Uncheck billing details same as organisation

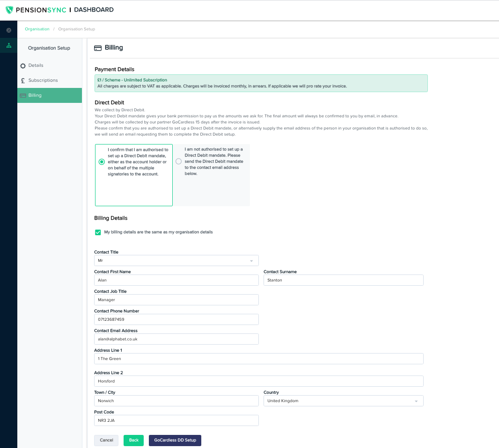(98, 232)
